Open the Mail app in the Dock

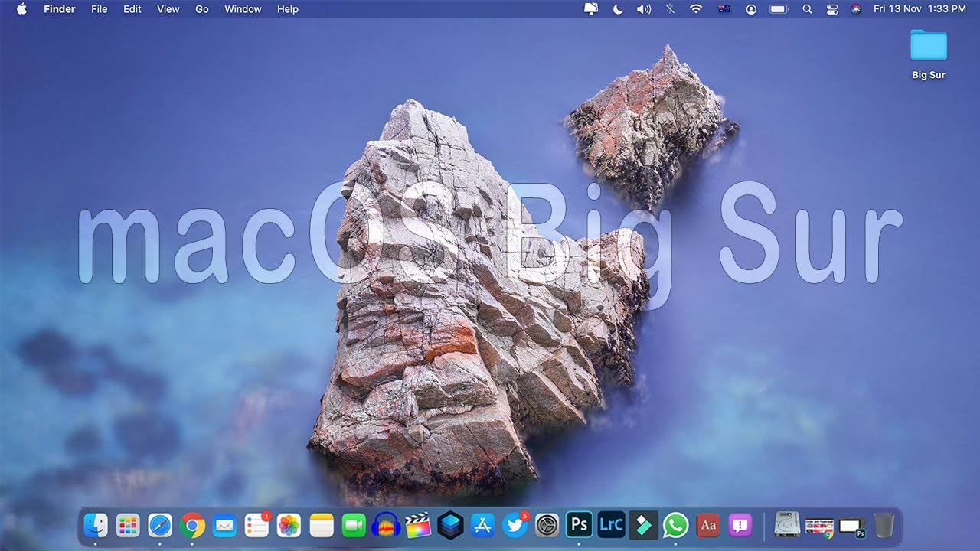224,525
